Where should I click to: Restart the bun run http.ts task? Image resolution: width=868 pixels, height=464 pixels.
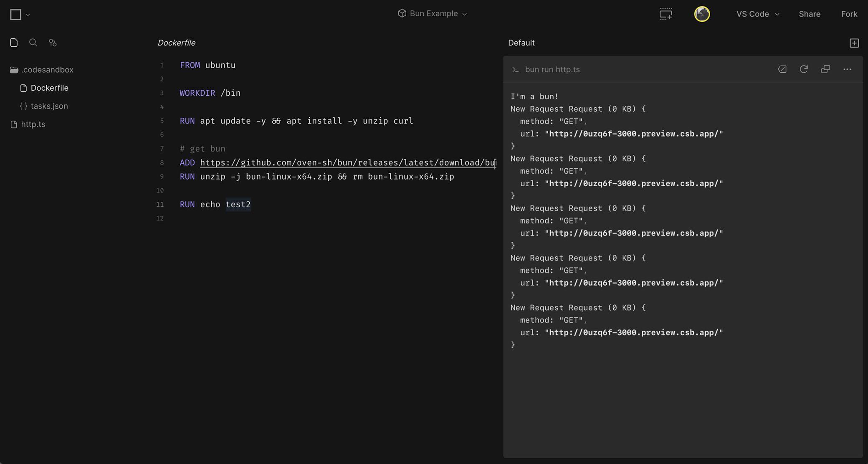tap(804, 69)
